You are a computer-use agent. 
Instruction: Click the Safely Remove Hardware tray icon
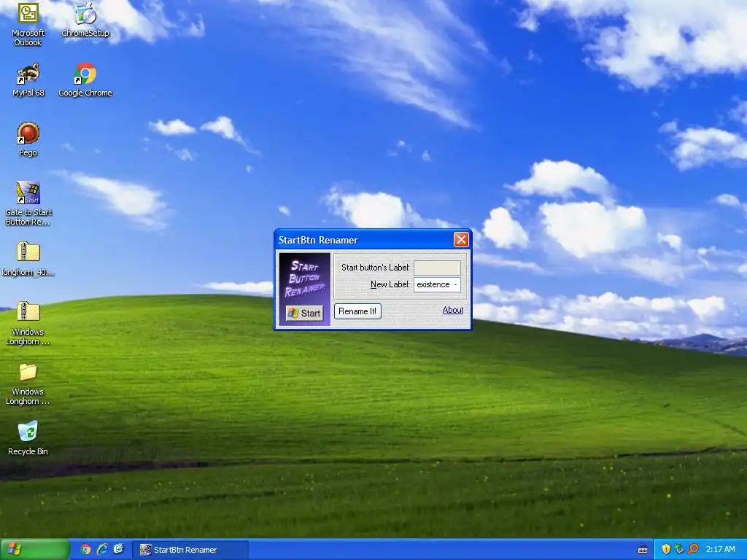tap(679, 550)
